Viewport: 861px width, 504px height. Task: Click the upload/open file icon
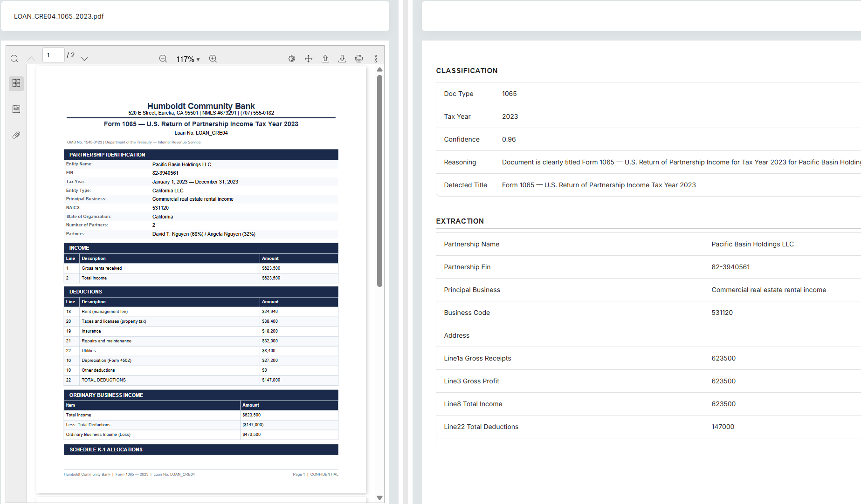(x=325, y=59)
